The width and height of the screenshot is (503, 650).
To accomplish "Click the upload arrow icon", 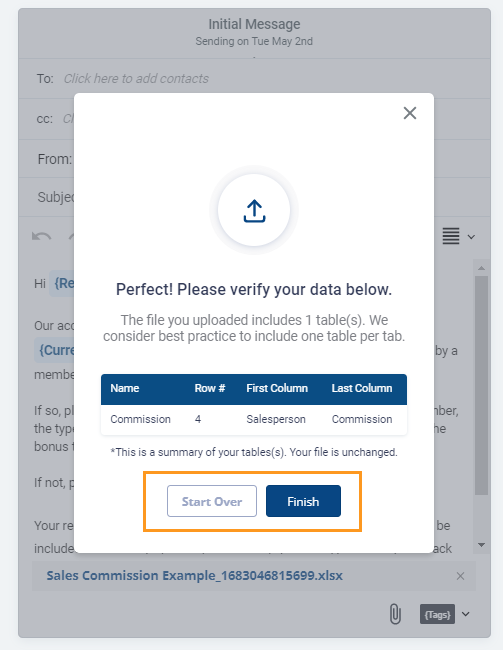I will 254,211.
